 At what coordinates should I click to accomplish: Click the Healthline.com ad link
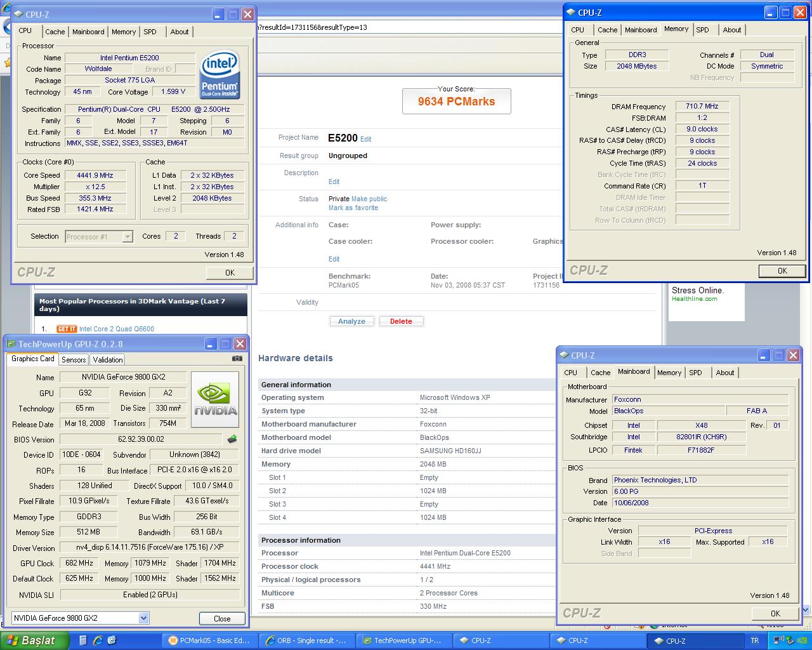(x=695, y=299)
